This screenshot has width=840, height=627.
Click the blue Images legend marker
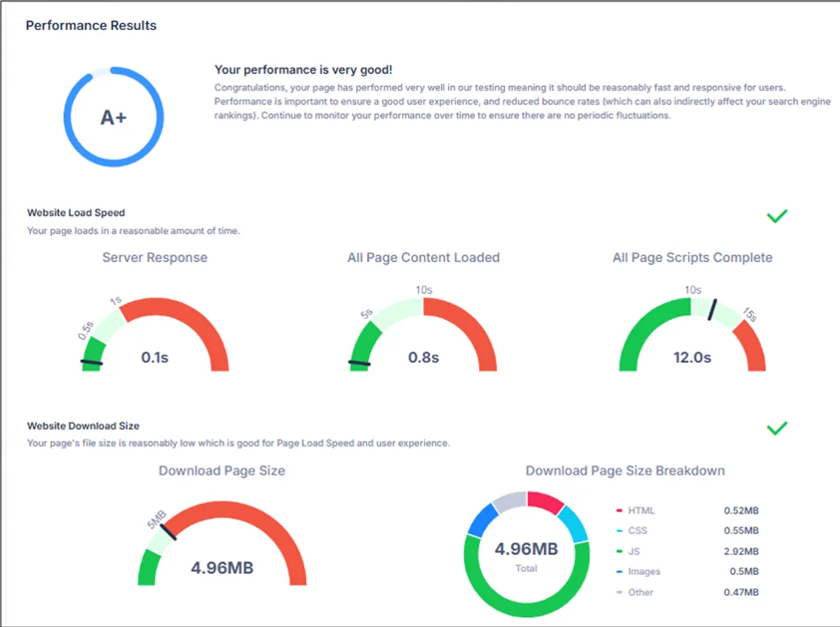coord(619,572)
